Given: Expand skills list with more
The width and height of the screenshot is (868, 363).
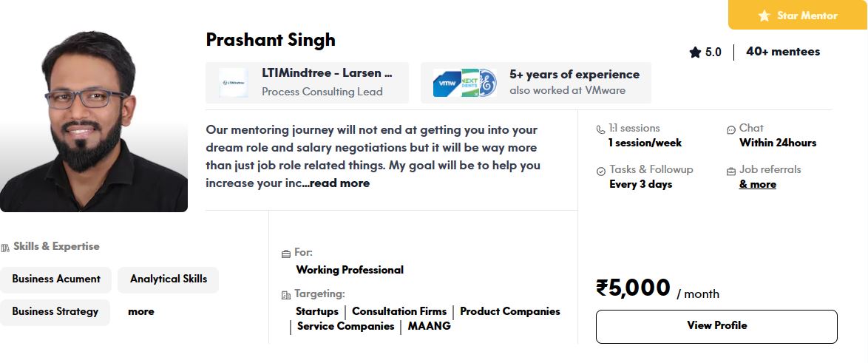Looking at the screenshot, I should coord(141,311).
